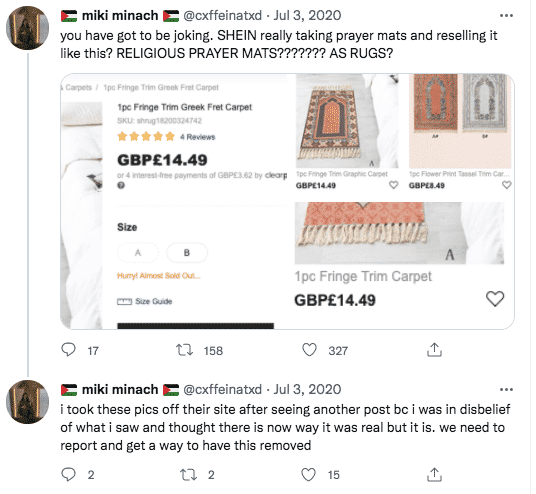Share the second tweet via share icon
This screenshot has height=494, width=536.
[x=434, y=475]
